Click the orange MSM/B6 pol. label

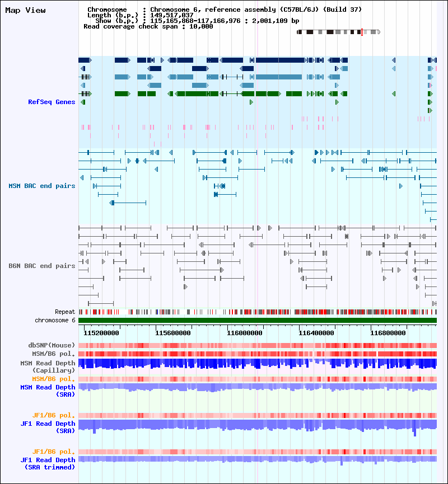(x=54, y=379)
